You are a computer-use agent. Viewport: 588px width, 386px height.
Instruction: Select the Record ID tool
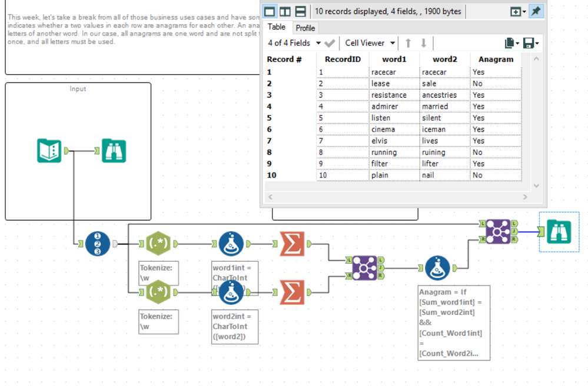click(98, 244)
